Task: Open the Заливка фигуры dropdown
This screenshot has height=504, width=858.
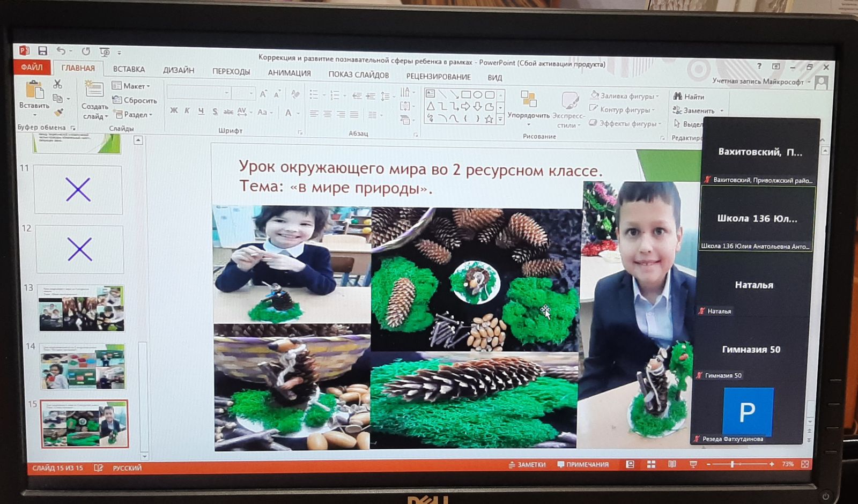Action: pyautogui.click(x=625, y=96)
